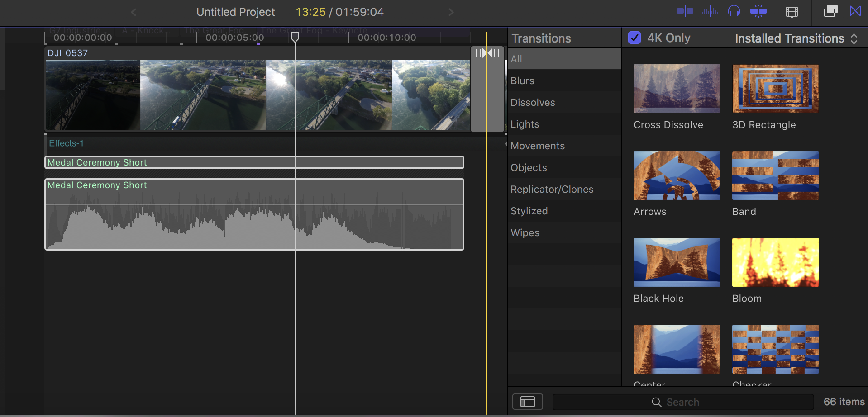Toggle the Transitions browser bowtie icon
The image size is (868, 417).
[855, 11]
